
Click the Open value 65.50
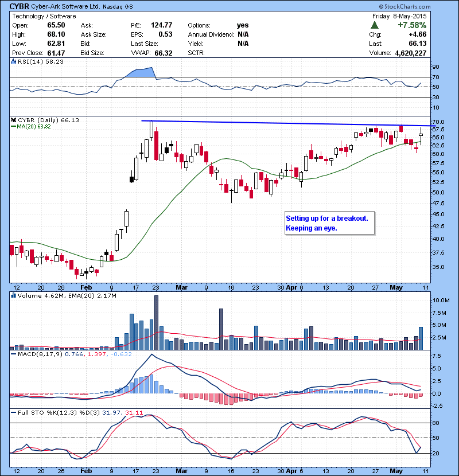(x=56, y=25)
